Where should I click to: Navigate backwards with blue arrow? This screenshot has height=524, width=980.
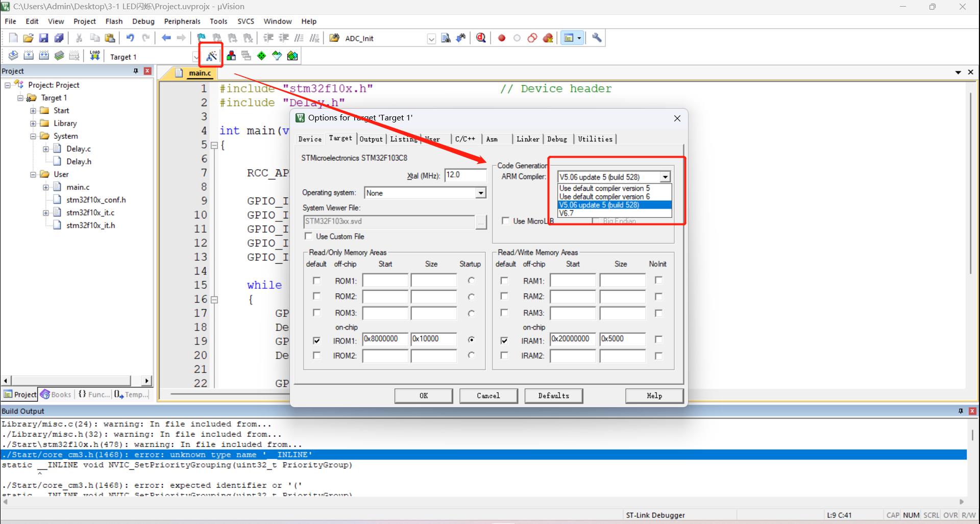[166, 38]
